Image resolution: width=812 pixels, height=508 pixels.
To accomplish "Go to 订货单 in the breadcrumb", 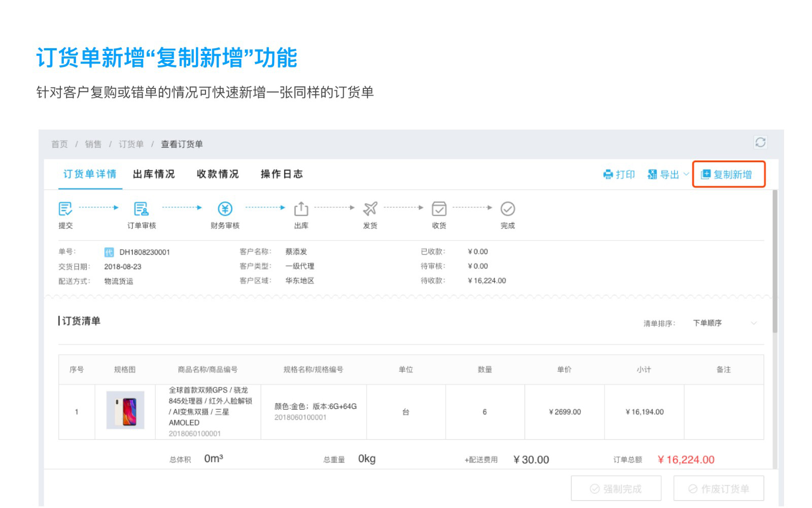I will [x=131, y=144].
